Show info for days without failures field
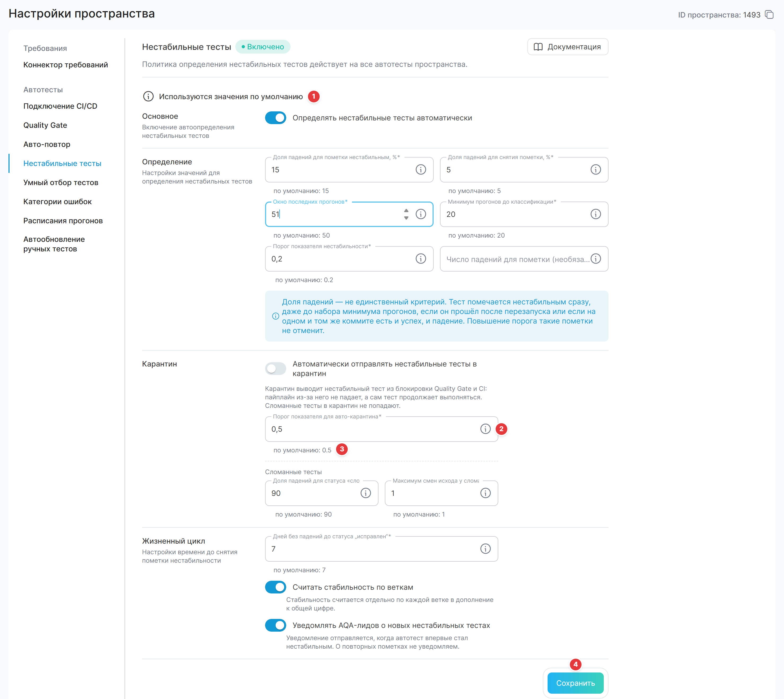 (x=485, y=548)
